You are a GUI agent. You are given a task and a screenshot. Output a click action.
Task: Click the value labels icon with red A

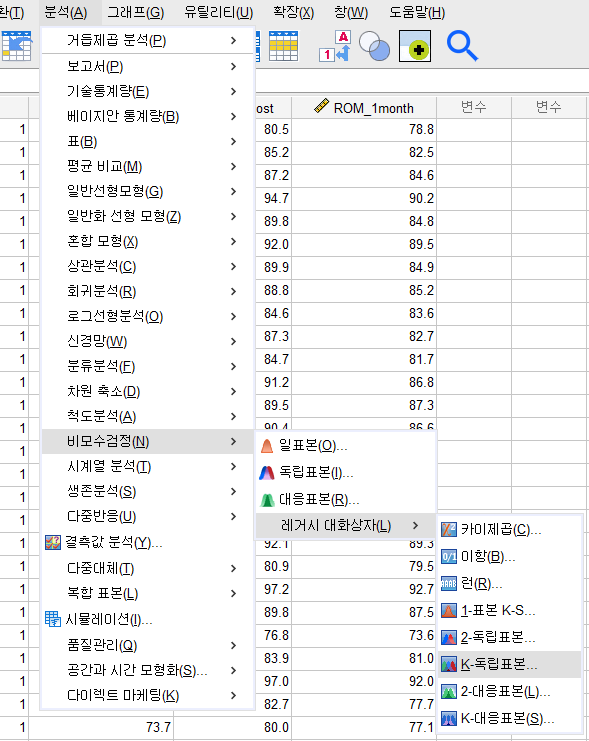pyautogui.click(x=335, y=46)
